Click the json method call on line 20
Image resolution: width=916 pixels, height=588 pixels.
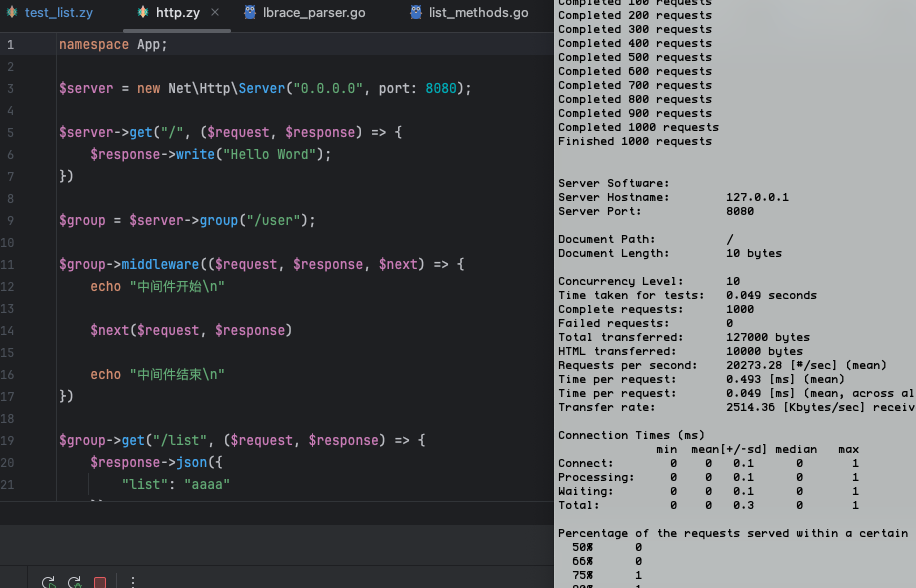click(191, 463)
